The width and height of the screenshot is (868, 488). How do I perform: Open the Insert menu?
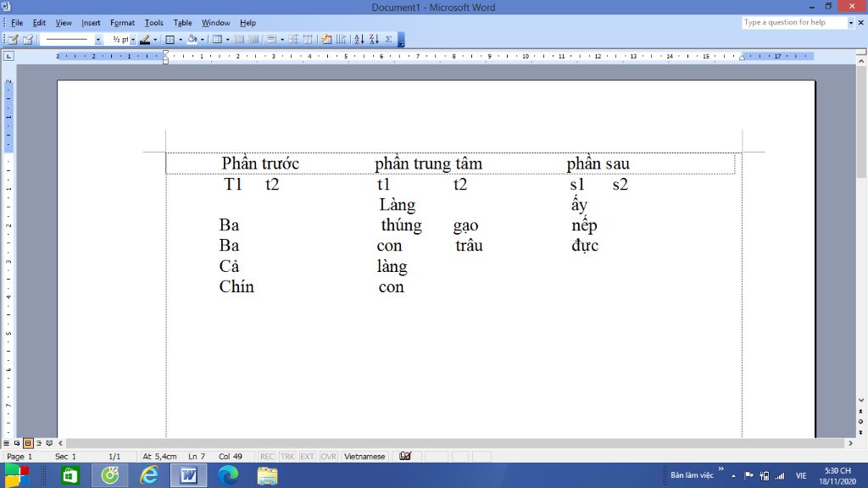(91, 23)
